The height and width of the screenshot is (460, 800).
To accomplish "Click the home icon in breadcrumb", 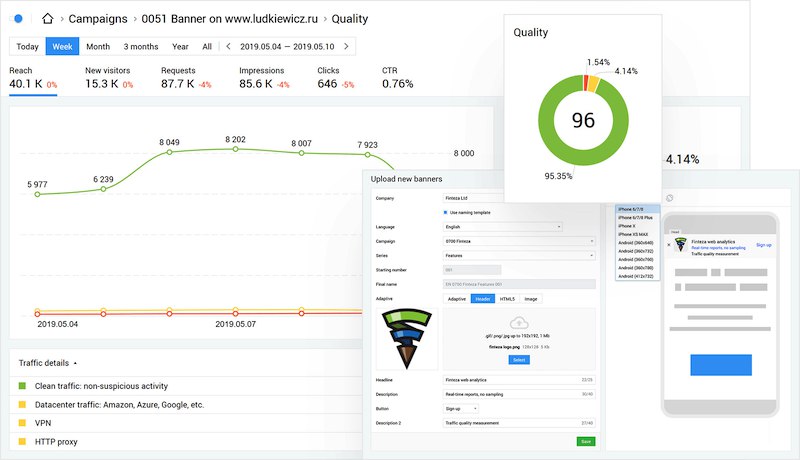I will [x=47, y=19].
